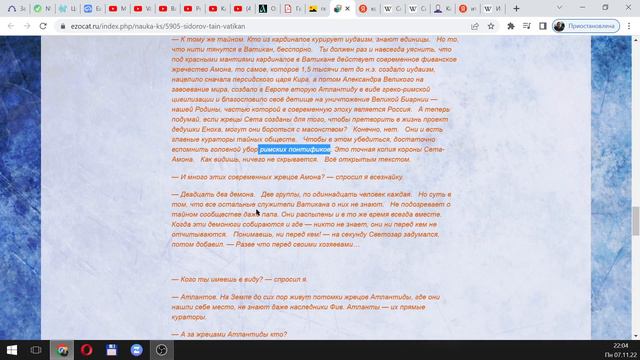Switch to the dark square icon tab O
Viewport: 640px width, 360px height.
pos(267,9)
